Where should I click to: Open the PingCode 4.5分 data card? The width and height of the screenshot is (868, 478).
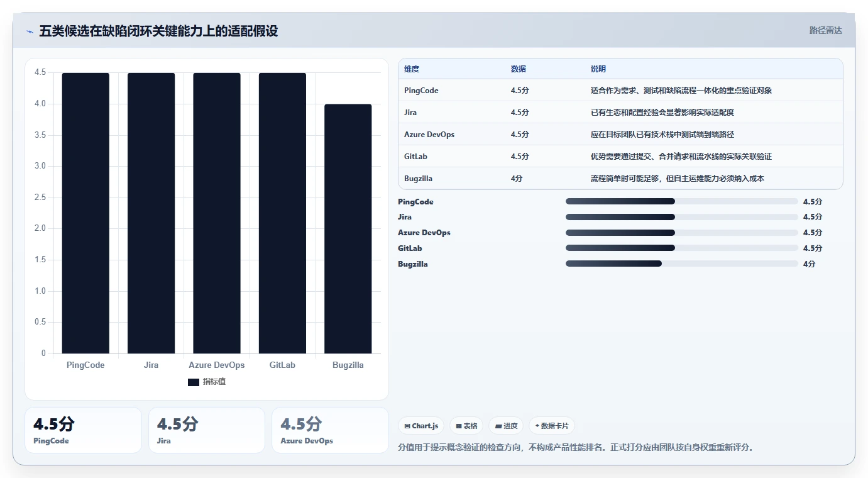[x=83, y=430]
